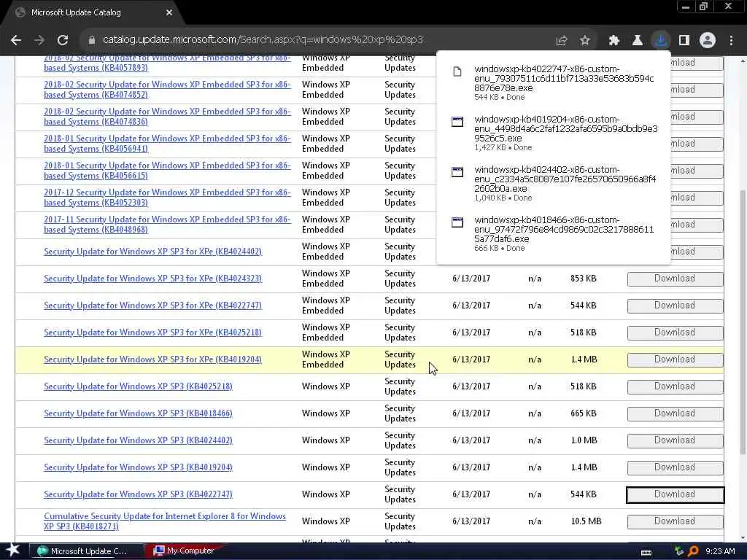Image resolution: width=747 pixels, height=560 pixels.
Task: Open Windows XP SP3 KB4022747 link
Action: (x=138, y=494)
